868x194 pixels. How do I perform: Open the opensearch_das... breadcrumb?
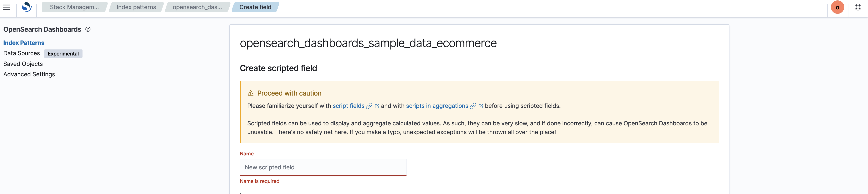pyautogui.click(x=197, y=7)
